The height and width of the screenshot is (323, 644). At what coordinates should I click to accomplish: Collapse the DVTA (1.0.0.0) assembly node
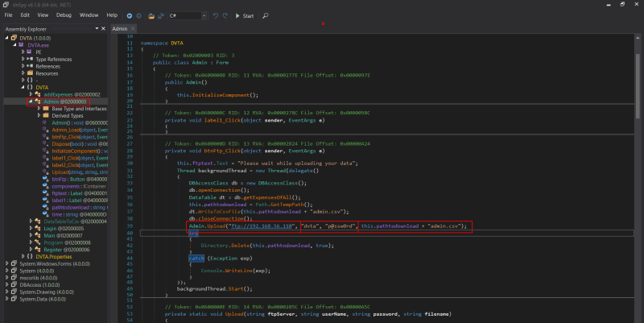[7, 38]
